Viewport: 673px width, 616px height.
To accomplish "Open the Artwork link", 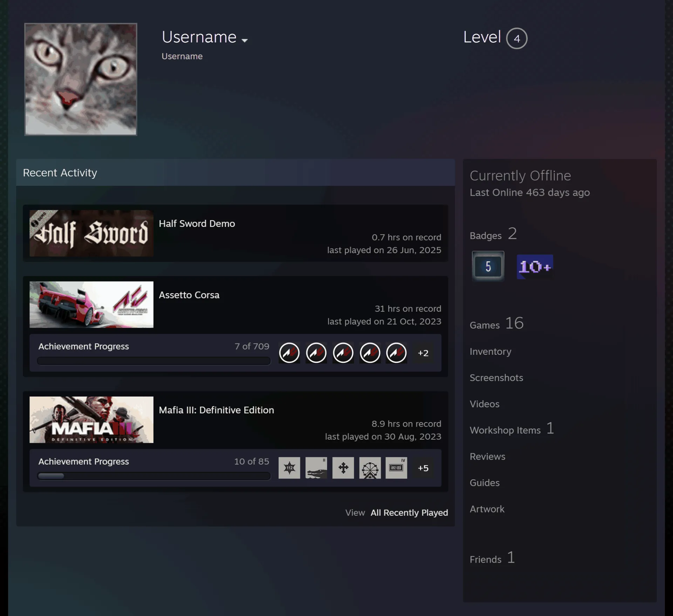I will (487, 509).
